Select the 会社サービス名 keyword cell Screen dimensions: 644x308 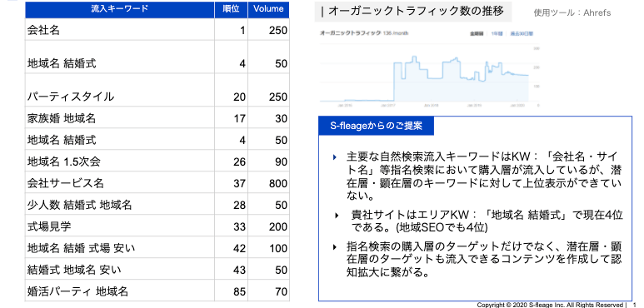[119, 182]
